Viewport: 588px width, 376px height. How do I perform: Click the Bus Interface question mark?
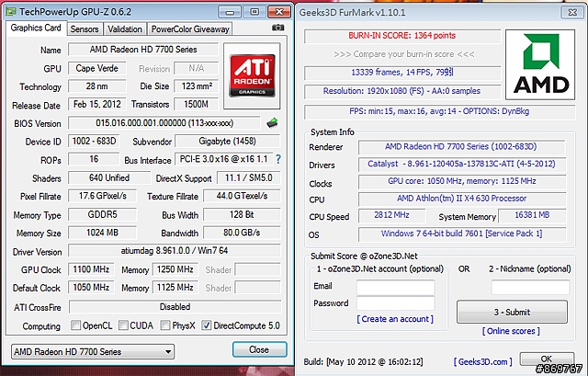point(277,159)
